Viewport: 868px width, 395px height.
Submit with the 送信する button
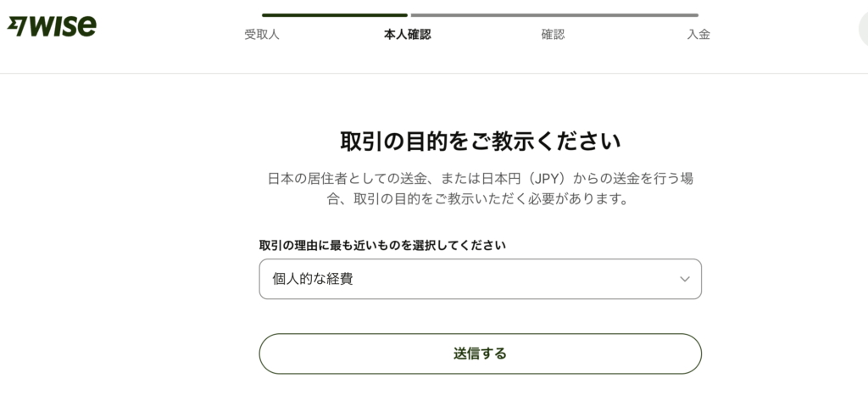click(480, 353)
